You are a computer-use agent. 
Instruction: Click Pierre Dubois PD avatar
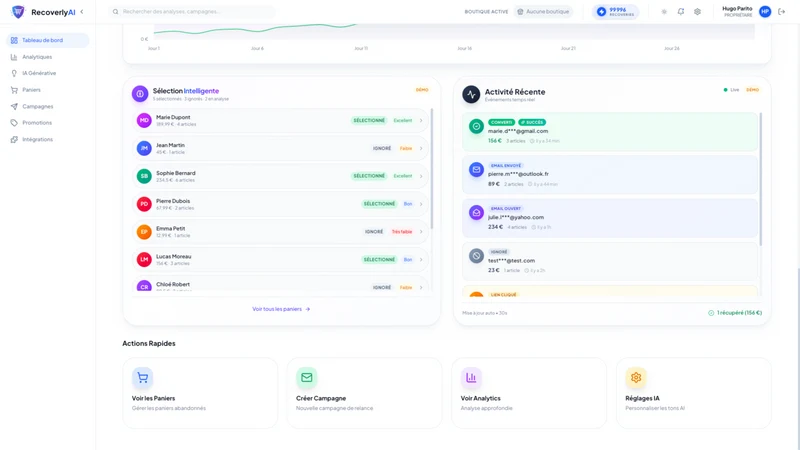pos(144,204)
